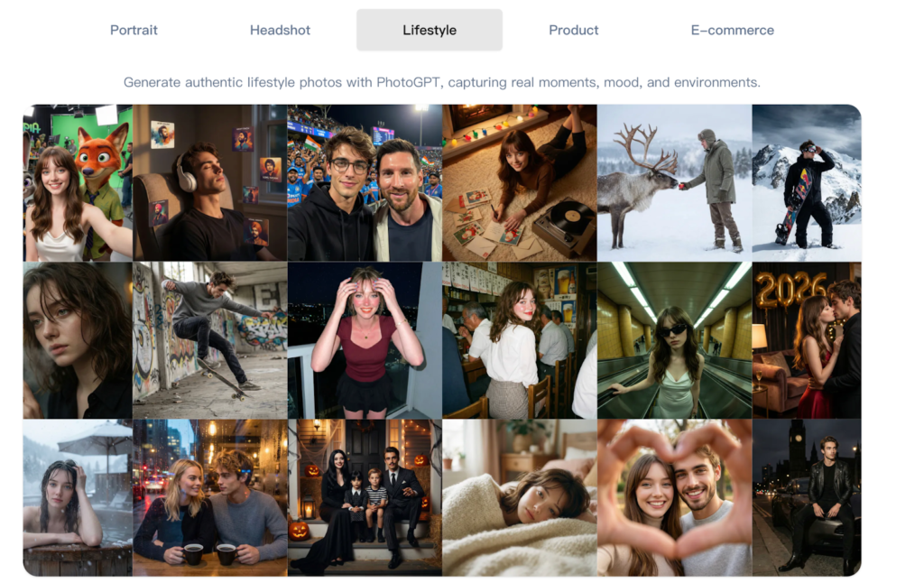Open the couple with coffee cups photo
924x583 pixels.
coord(209,497)
